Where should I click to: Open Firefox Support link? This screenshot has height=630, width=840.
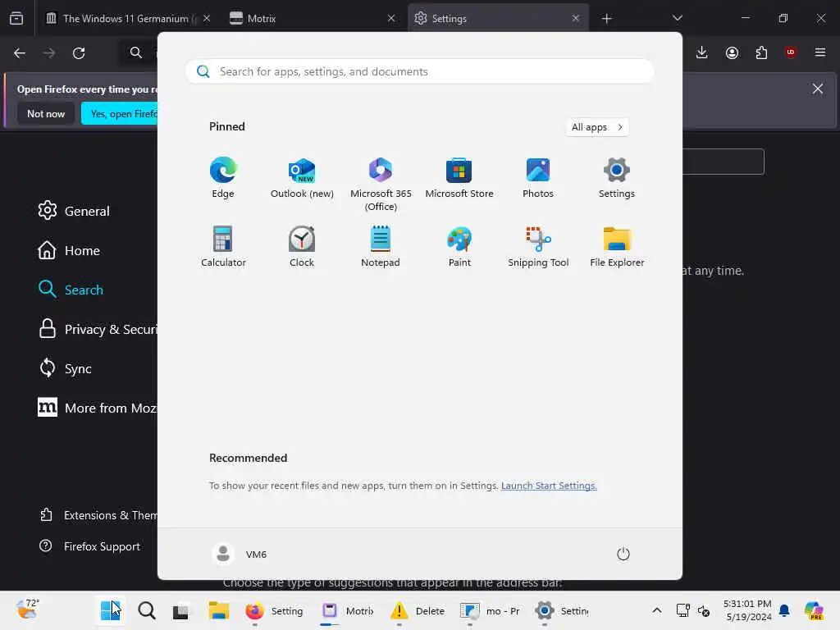coord(89,546)
